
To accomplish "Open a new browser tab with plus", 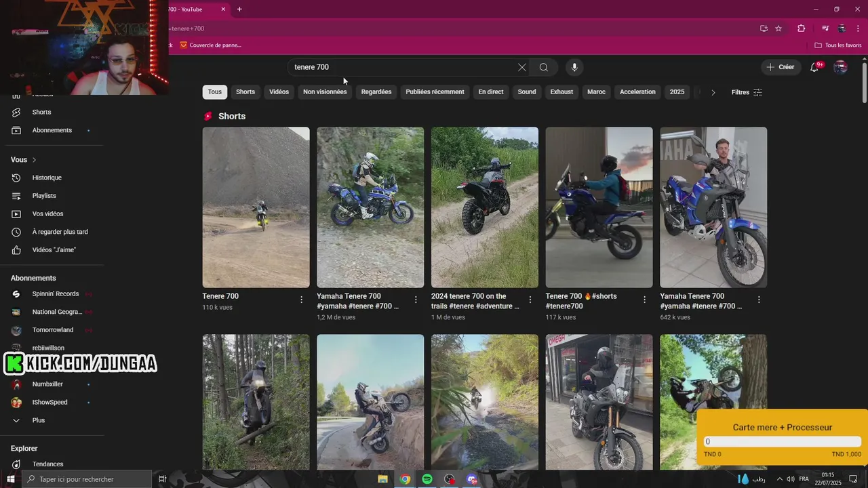I will point(239,9).
